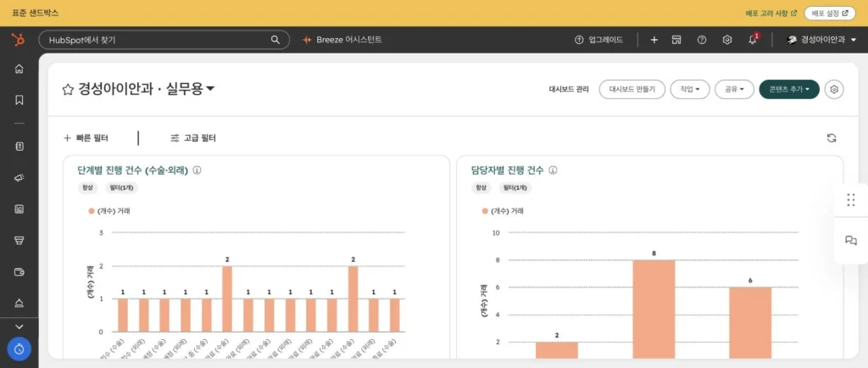This screenshot has height=368, width=868.
Task: Click the dashboard settings gear icon
Action: (834, 89)
